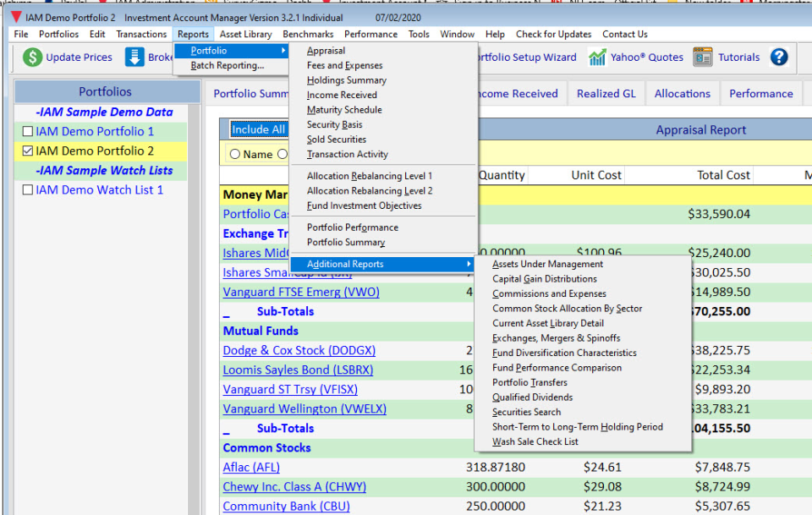Open the Chewy Inc. Class A link

click(x=294, y=486)
